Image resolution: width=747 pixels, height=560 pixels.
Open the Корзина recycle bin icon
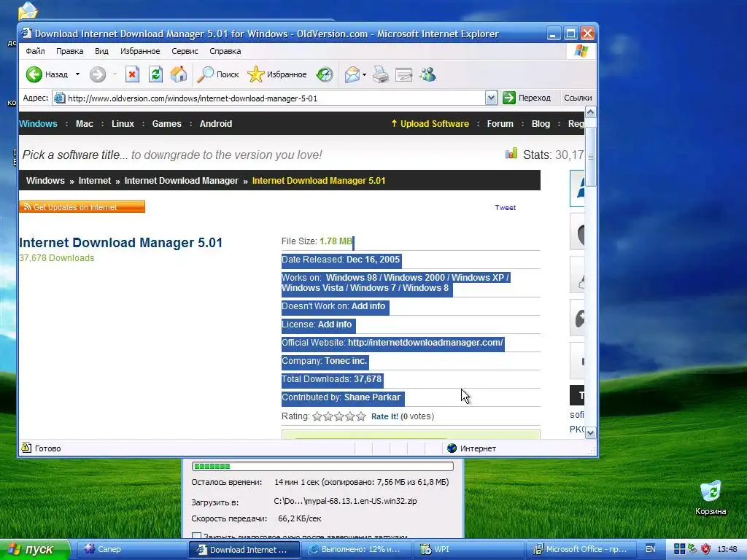[711, 498]
